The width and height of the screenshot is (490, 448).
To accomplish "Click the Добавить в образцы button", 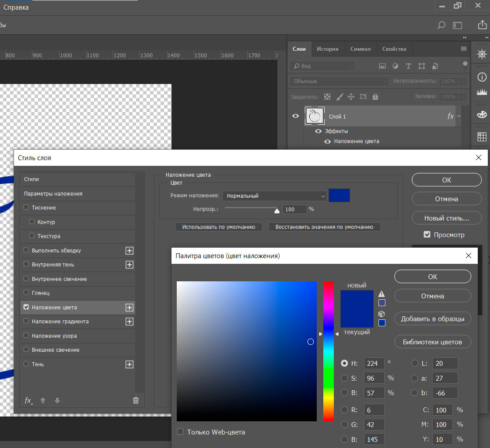I will click(x=432, y=319).
